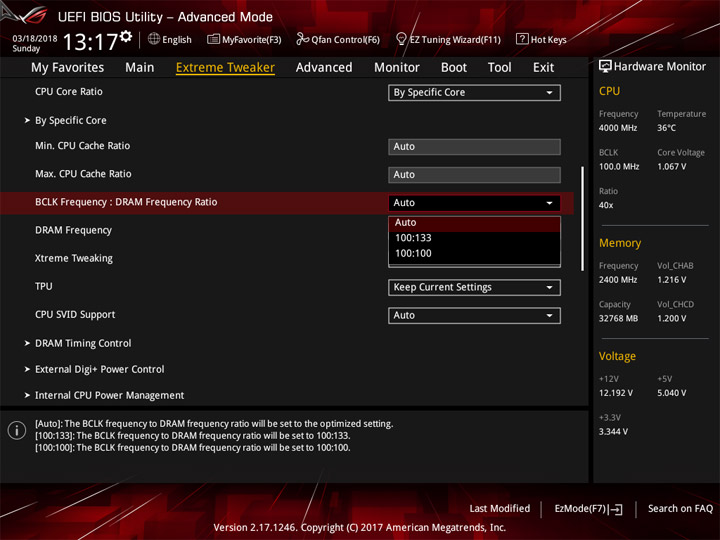Click the +12V value 12.192 V
Viewport: 720px width, 540px height.
click(616, 393)
